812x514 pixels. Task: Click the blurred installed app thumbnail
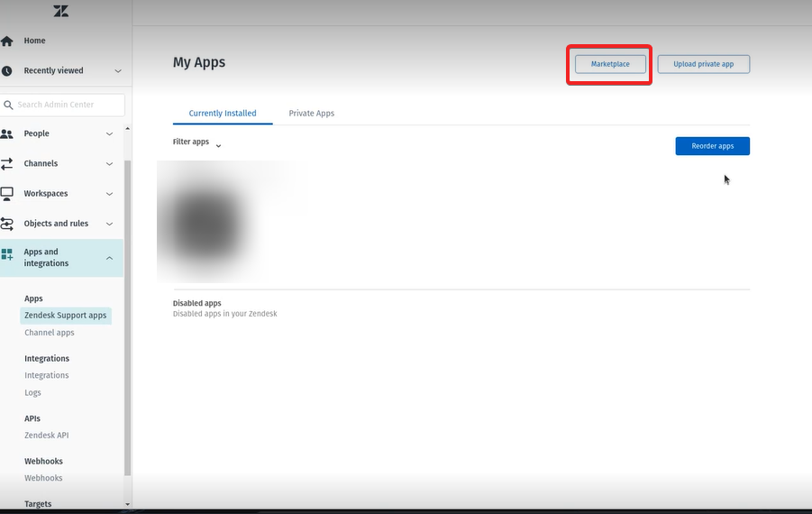pos(207,223)
